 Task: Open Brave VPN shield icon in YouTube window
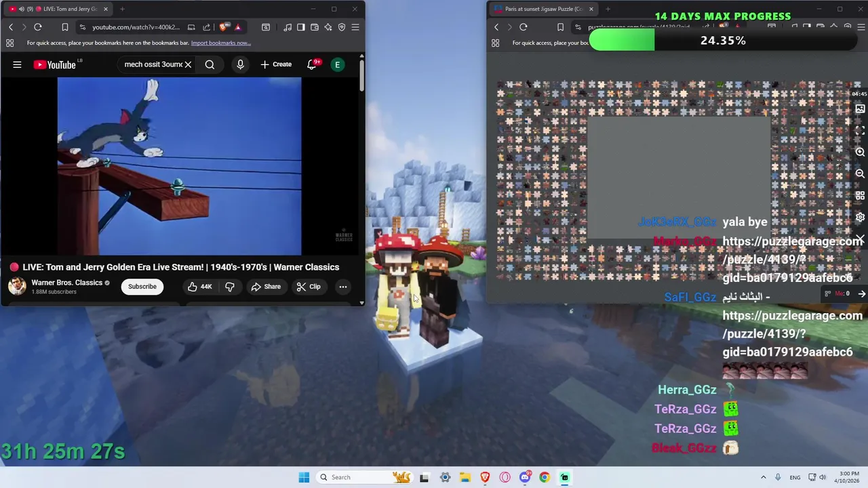click(x=342, y=27)
